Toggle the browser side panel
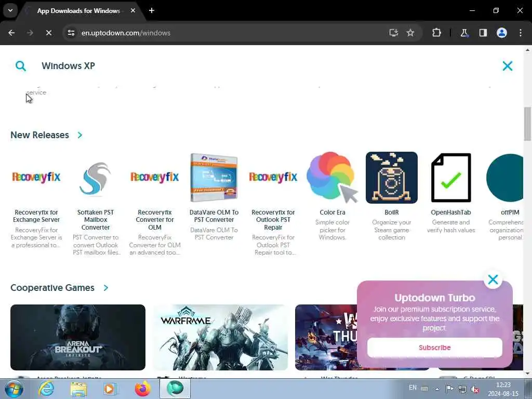 point(483,33)
